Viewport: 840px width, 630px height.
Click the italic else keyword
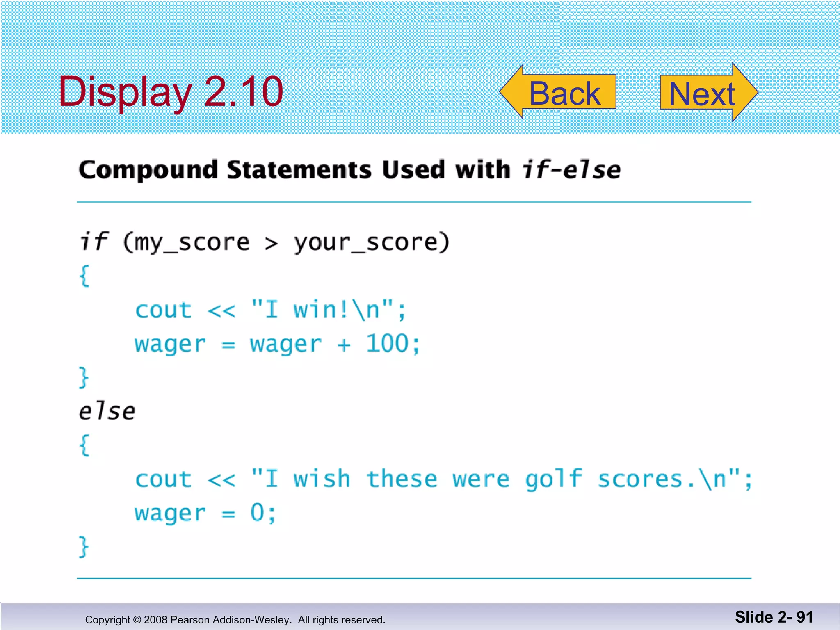pos(107,411)
